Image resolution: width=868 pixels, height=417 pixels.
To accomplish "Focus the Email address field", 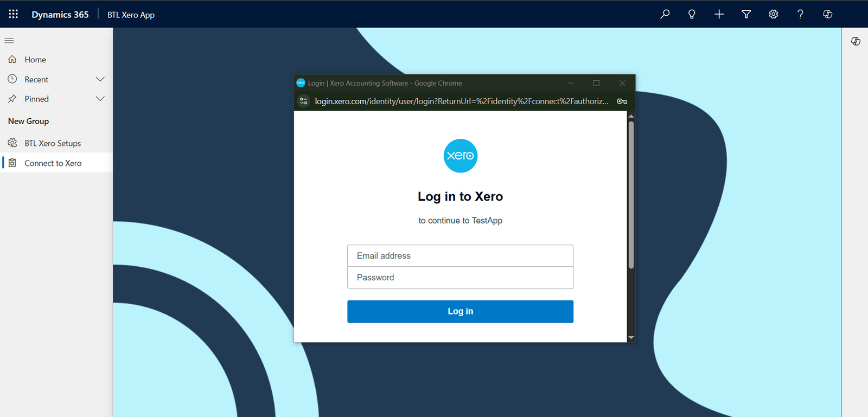I will click(x=460, y=255).
